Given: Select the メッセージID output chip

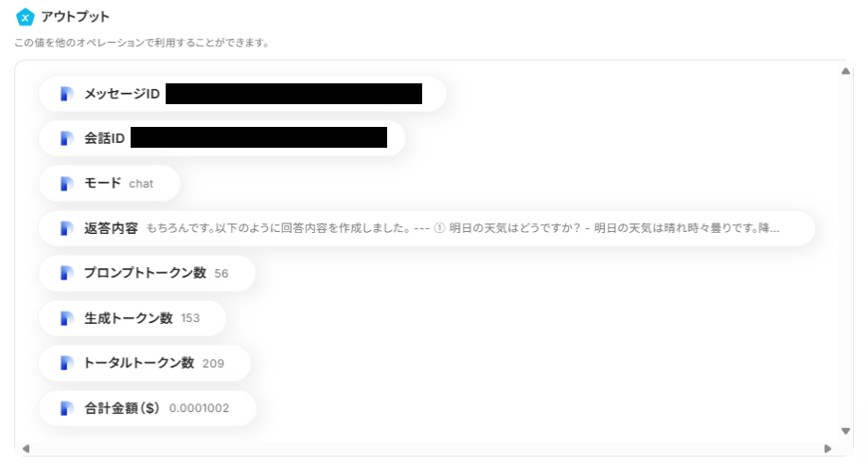Looking at the screenshot, I should point(242,94).
